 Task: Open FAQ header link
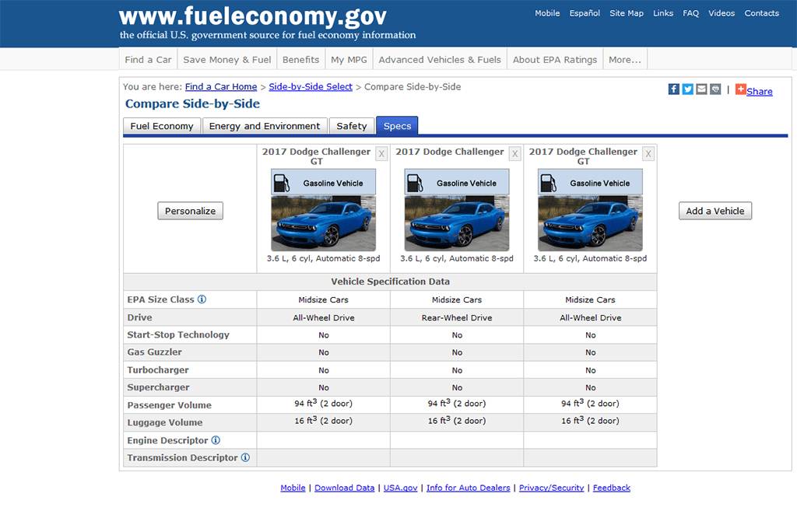[690, 13]
